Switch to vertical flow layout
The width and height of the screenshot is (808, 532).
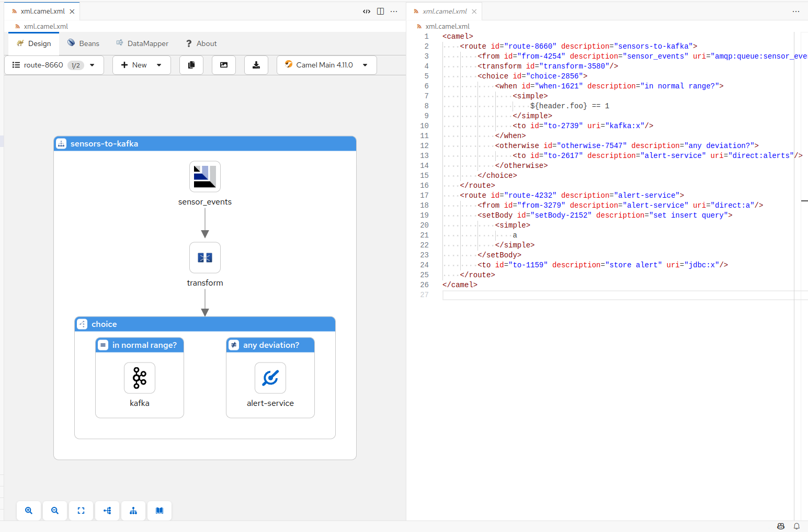pyautogui.click(x=133, y=511)
